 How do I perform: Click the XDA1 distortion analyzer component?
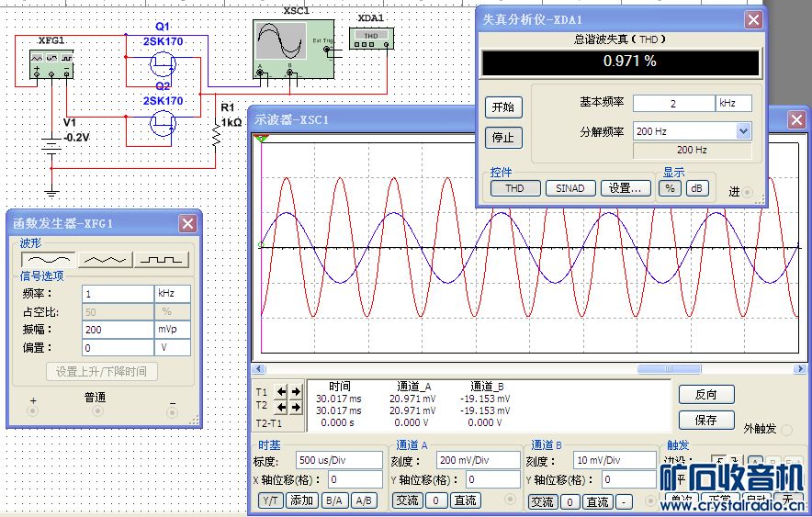pyautogui.click(x=371, y=39)
